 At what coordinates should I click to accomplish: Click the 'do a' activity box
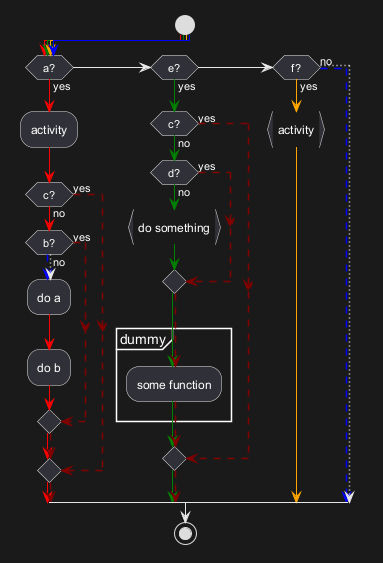[49, 297]
